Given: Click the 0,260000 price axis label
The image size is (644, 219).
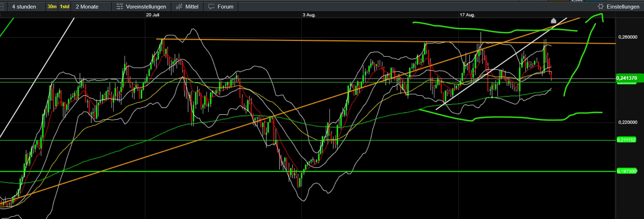Looking at the screenshot, I should (628, 37).
